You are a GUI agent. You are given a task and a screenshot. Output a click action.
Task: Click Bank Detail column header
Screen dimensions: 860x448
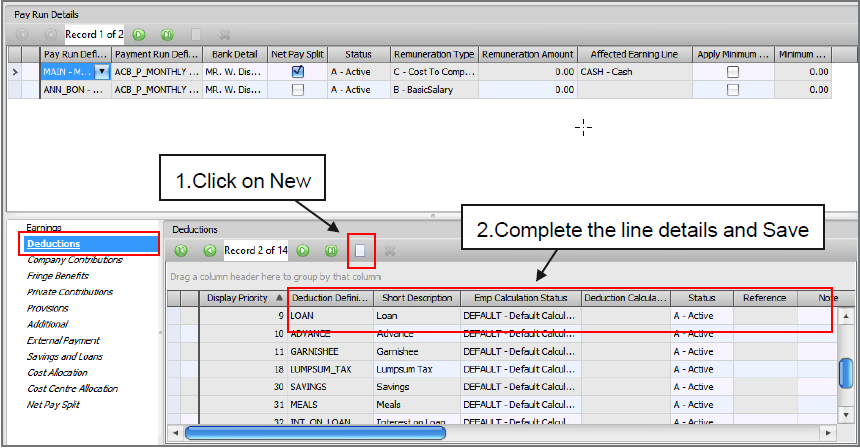coord(235,54)
